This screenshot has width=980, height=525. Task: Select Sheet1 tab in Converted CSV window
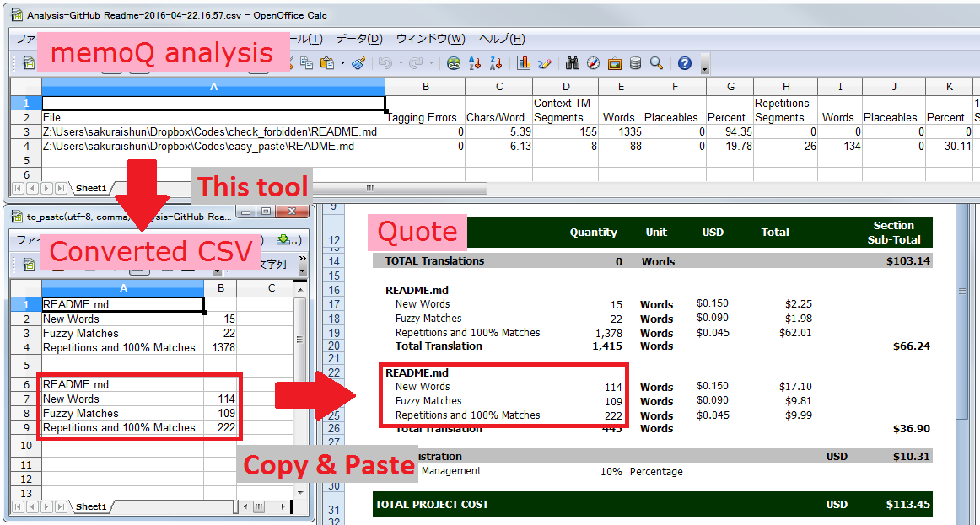pos(91,506)
